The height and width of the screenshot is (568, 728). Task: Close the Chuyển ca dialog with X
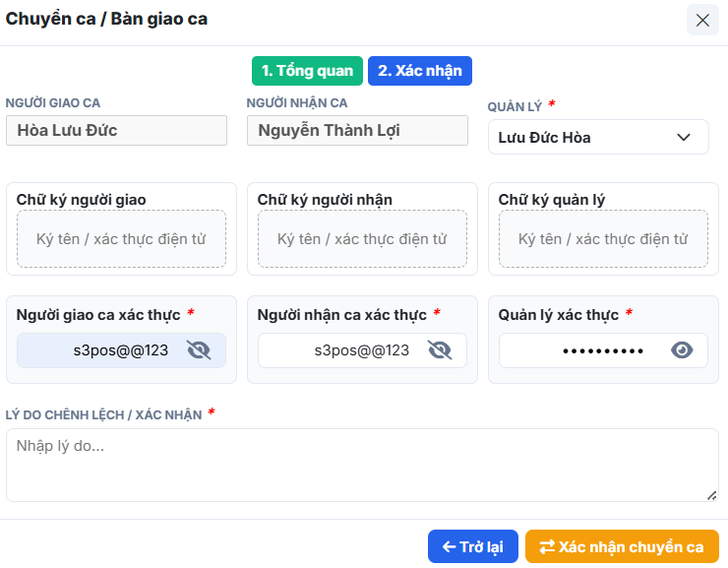click(702, 20)
